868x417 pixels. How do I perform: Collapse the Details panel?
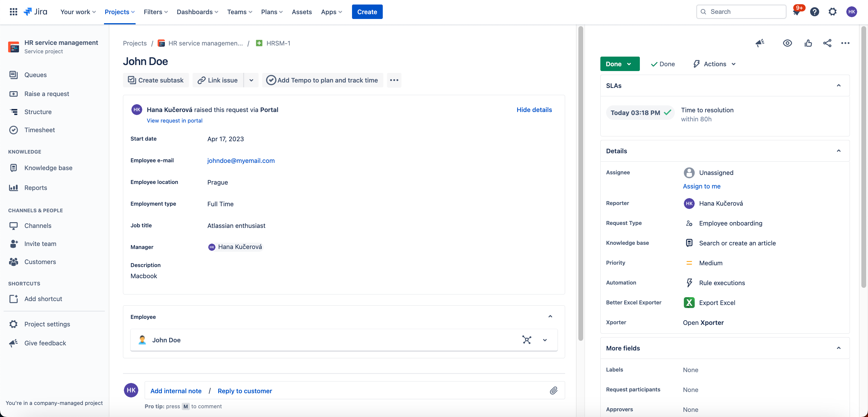839,151
